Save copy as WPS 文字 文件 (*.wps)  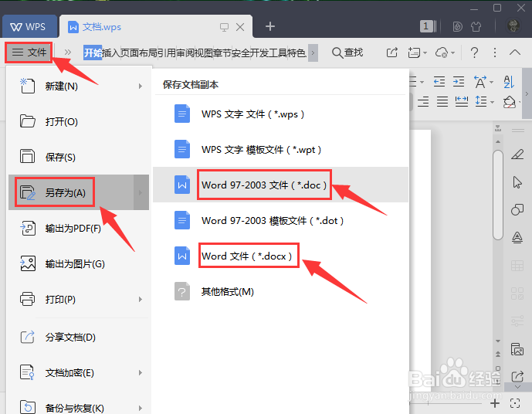280,114
